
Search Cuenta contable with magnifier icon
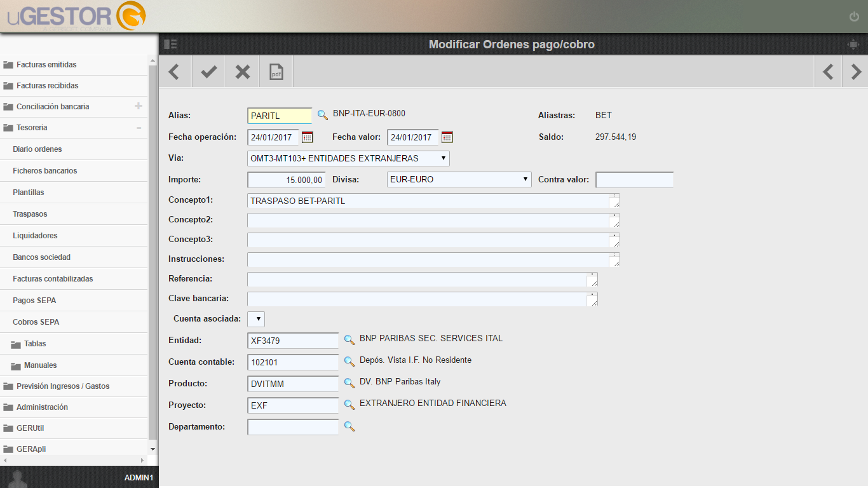point(349,362)
